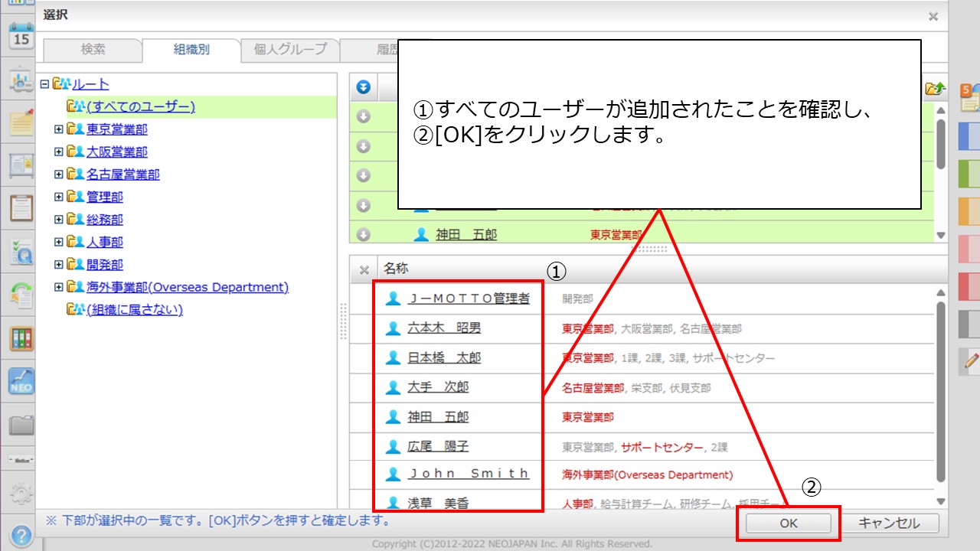Expand the 管理部 tree node
Viewport: 980px width, 551px height.
(59, 197)
